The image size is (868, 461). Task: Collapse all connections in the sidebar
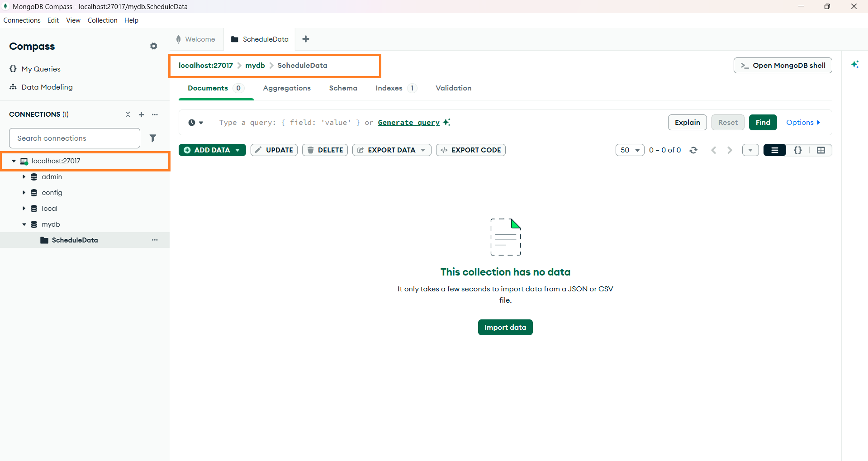tap(128, 114)
